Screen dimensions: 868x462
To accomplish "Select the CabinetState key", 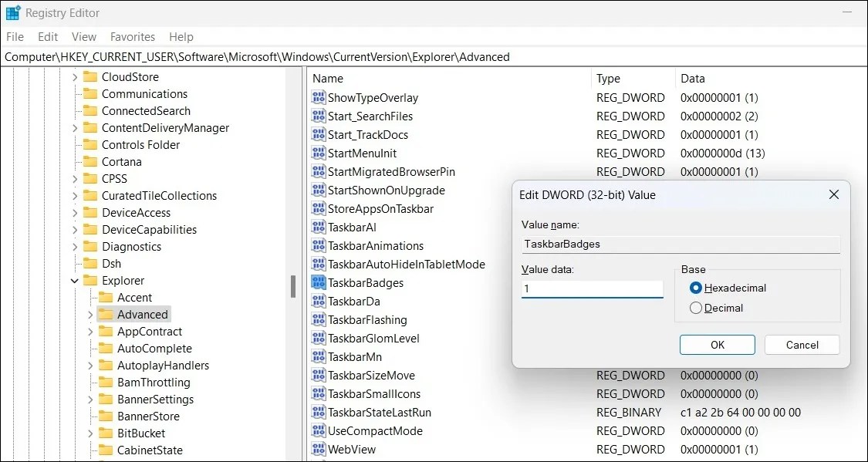I will click(150, 450).
